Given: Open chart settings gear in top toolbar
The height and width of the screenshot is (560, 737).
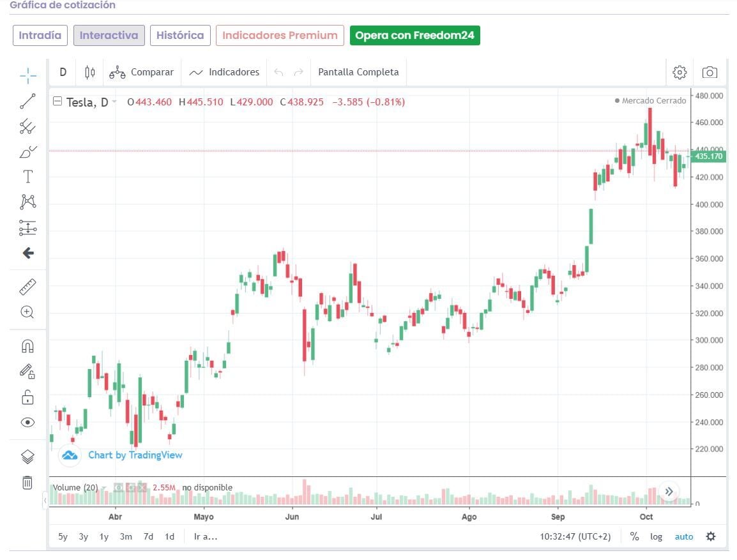Looking at the screenshot, I should (x=680, y=72).
